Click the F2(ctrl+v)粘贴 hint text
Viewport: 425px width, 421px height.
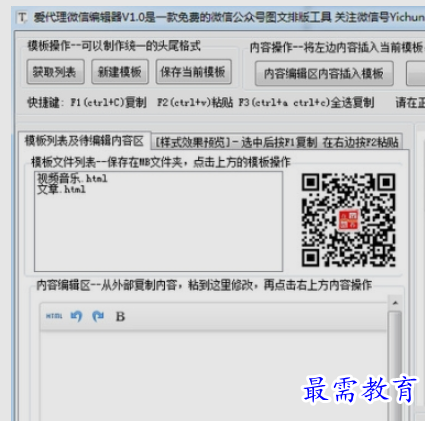(195, 103)
